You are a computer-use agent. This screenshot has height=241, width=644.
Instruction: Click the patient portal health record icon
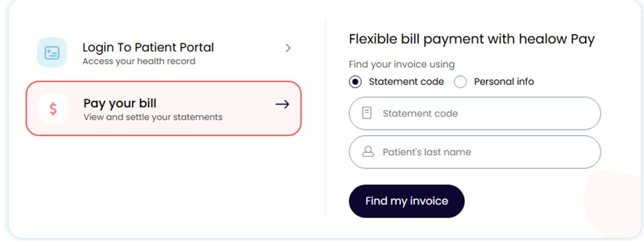tap(52, 52)
